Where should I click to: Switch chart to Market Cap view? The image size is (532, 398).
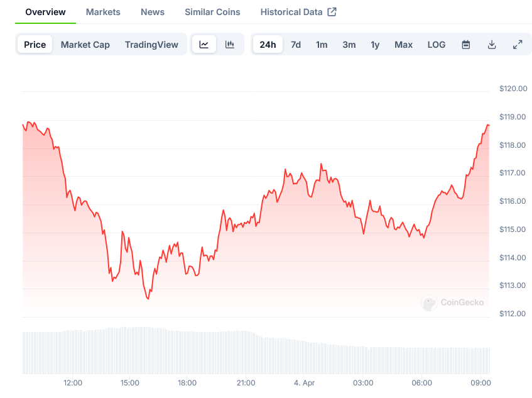pos(85,44)
